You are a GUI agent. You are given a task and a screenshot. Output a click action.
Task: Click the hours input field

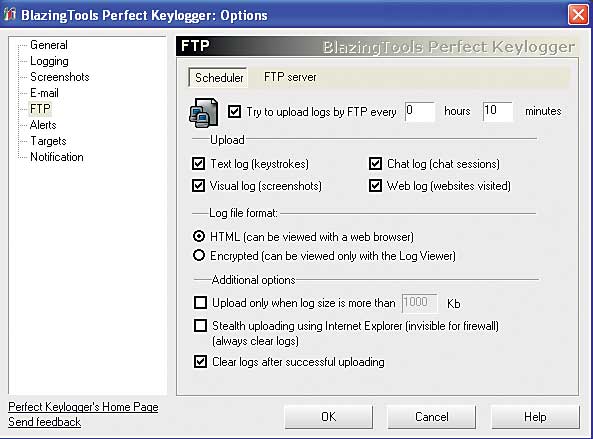pyautogui.click(x=419, y=111)
